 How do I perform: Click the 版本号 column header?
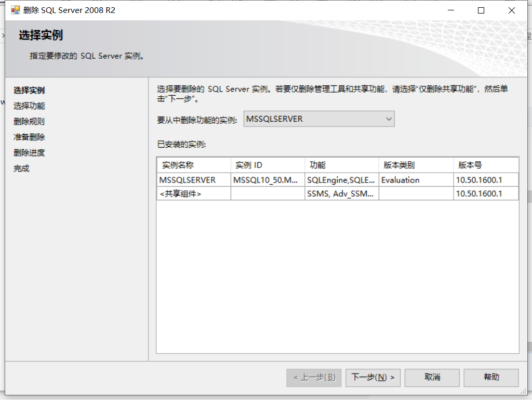[486, 165]
